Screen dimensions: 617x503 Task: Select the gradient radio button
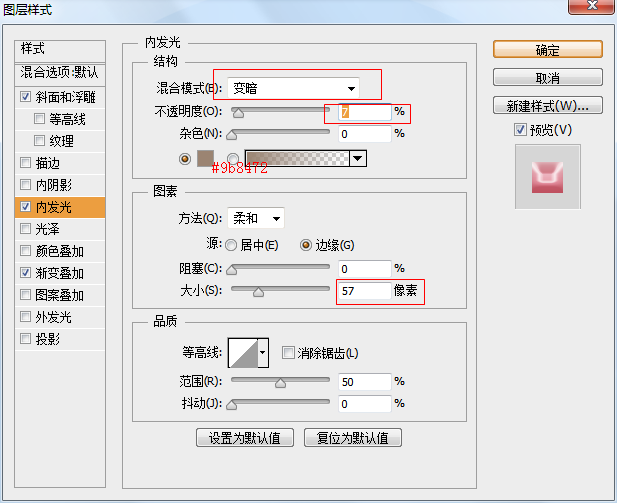coord(233,159)
